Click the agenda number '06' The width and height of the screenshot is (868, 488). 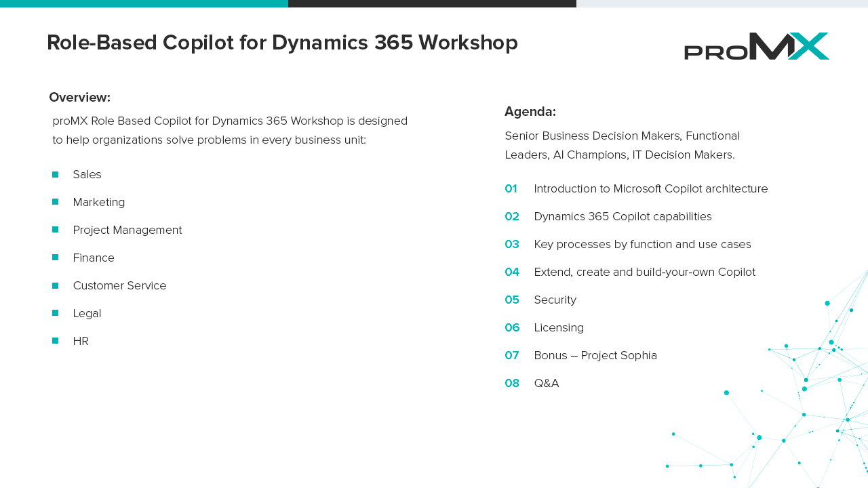coord(512,327)
